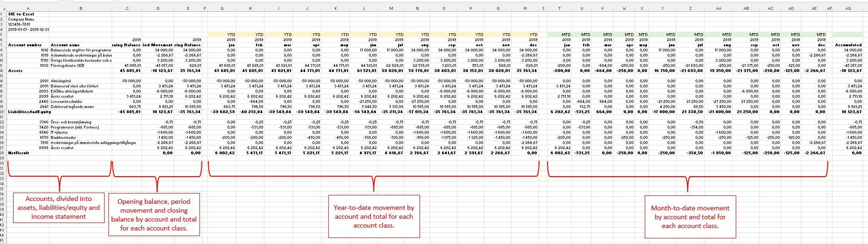Screen dimensions: 868x244
Task: Click the 'Accumulated' column heading cell
Action: 848,45
